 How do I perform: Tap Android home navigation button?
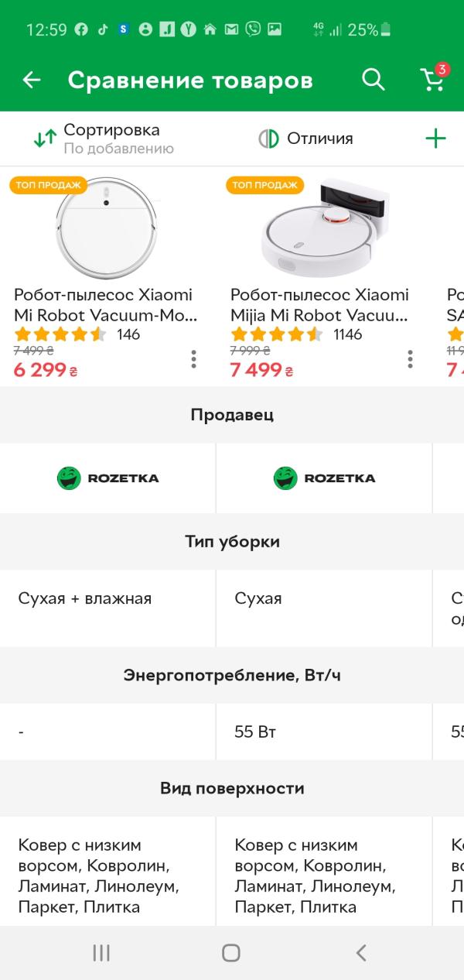tap(230, 953)
